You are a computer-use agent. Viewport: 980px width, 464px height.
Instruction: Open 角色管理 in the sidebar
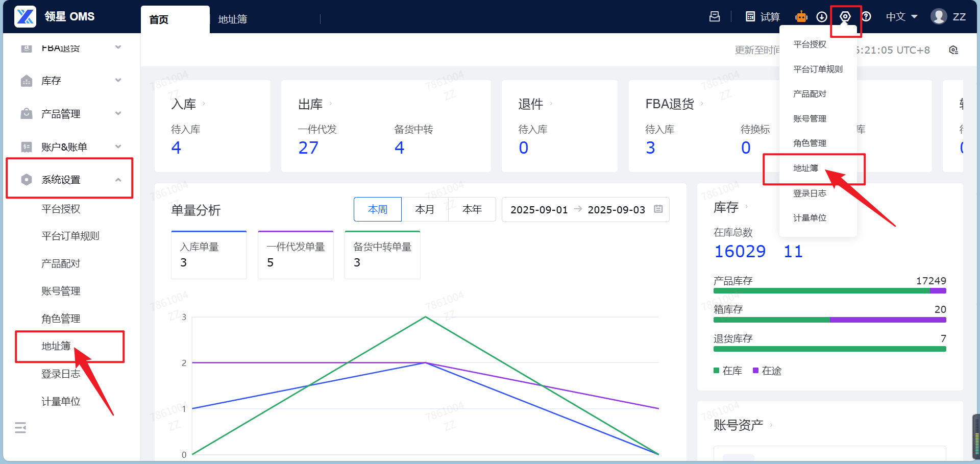point(61,319)
